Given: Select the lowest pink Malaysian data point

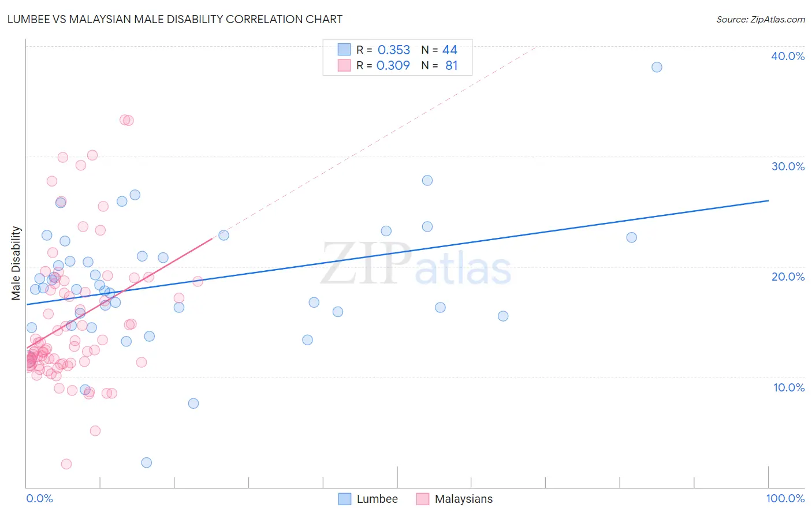Looking at the screenshot, I should pyautogui.click(x=66, y=464).
